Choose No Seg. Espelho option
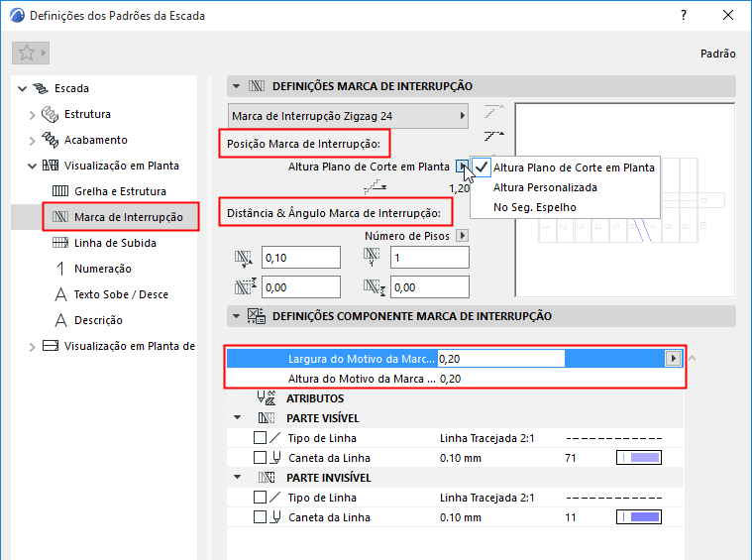The width and height of the screenshot is (752, 560). 535,207
